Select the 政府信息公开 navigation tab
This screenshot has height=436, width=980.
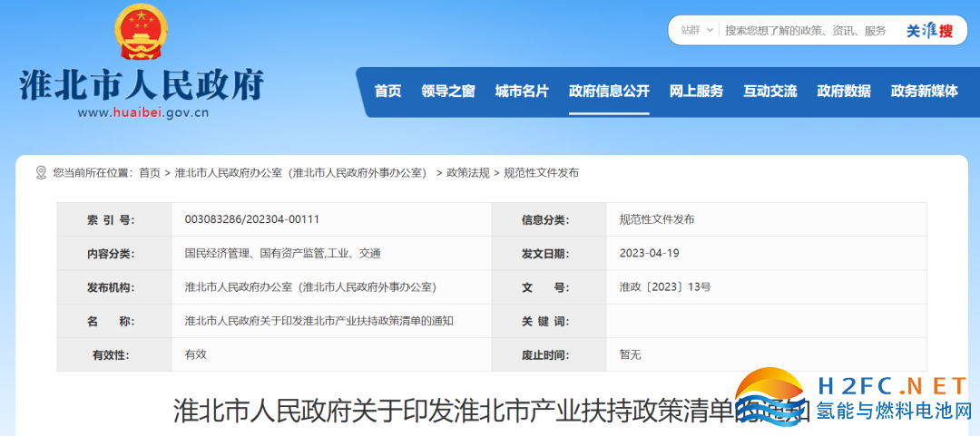coord(609,92)
